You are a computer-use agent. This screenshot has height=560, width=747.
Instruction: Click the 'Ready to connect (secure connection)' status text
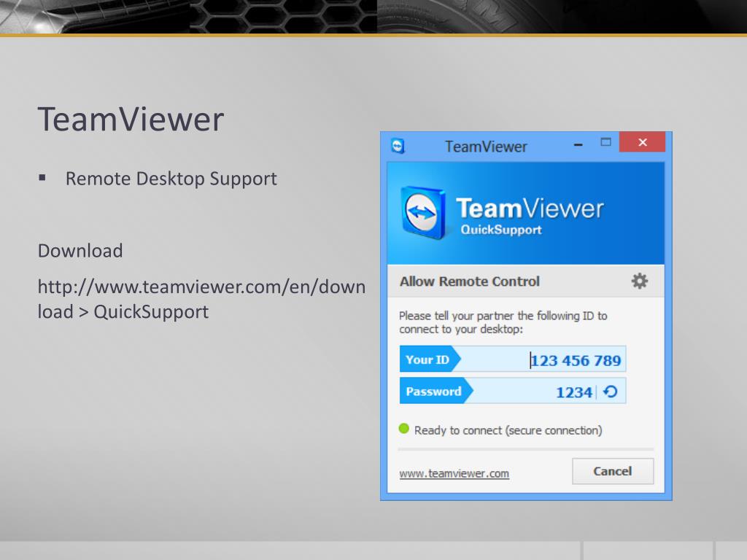click(508, 430)
